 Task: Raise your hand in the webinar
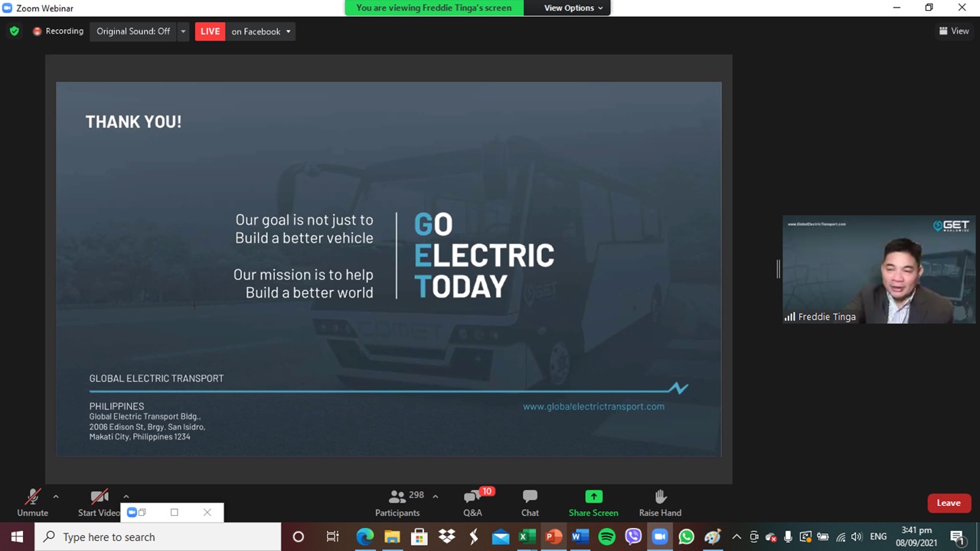click(x=660, y=503)
